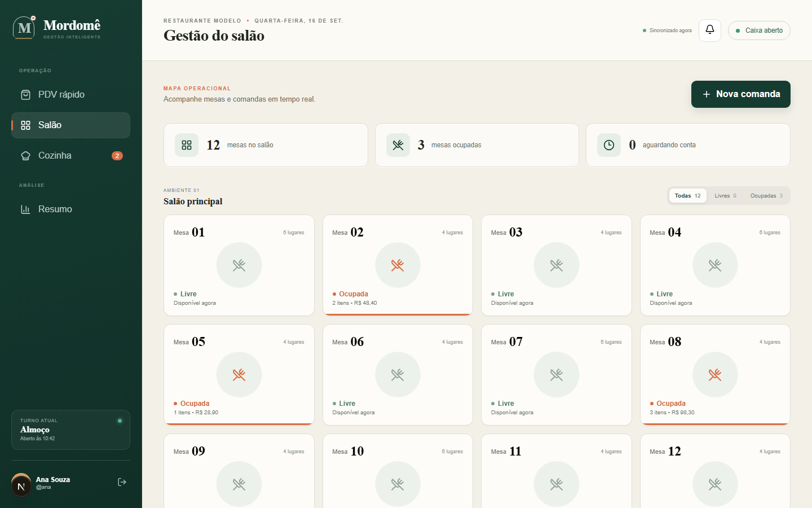Click the '2 itens • R$ 48,40' text

355,303
